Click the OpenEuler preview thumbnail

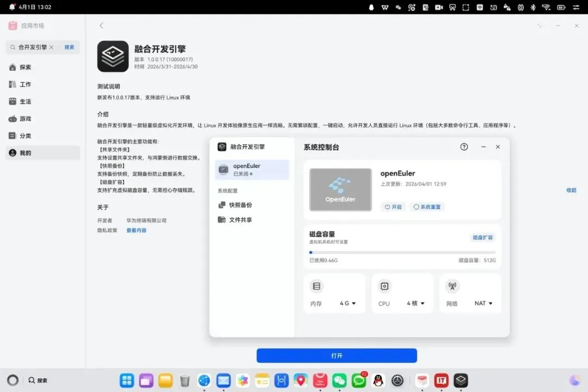click(340, 190)
